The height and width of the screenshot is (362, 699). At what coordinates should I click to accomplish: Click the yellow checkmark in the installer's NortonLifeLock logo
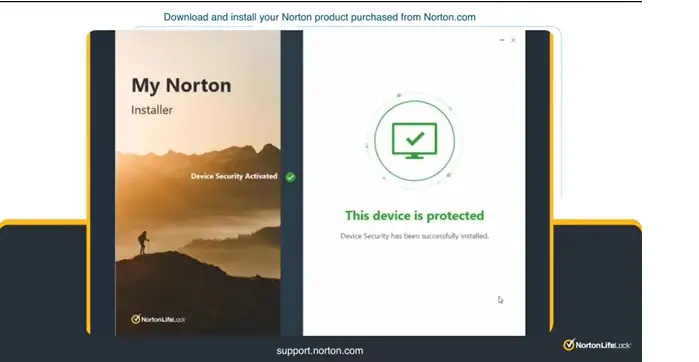tap(136, 319)
